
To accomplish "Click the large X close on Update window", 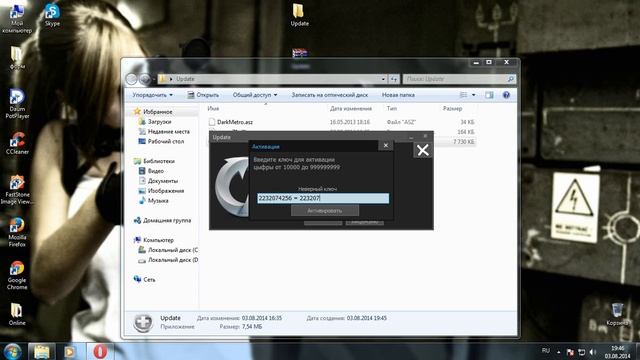I will tap(423, 150).
